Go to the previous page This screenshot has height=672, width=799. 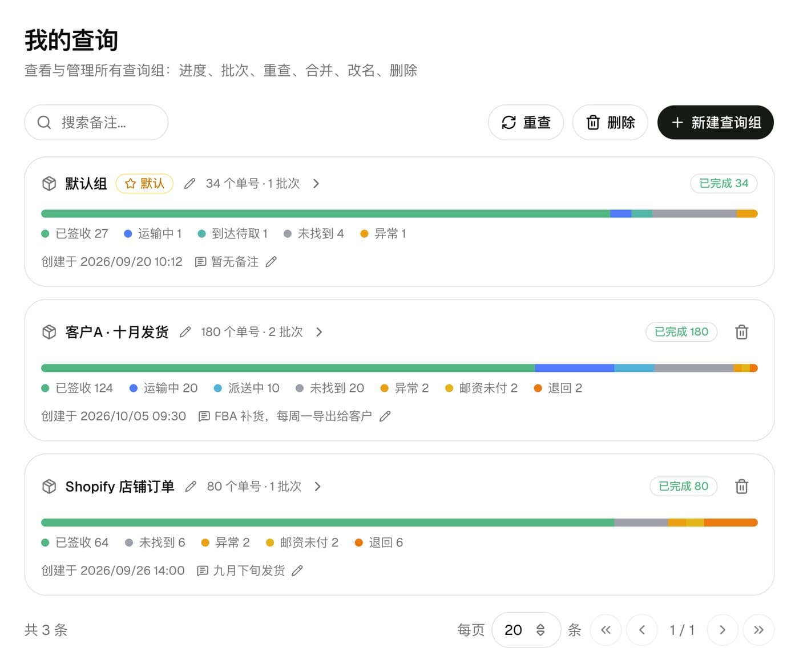pyautogui.click(x=642, y=630)
